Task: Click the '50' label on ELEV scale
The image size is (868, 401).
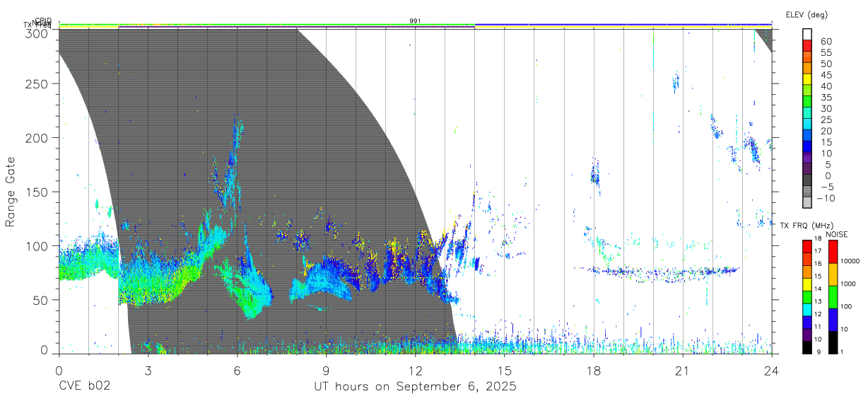Action: pyautogui.click(x=826, y=64)
